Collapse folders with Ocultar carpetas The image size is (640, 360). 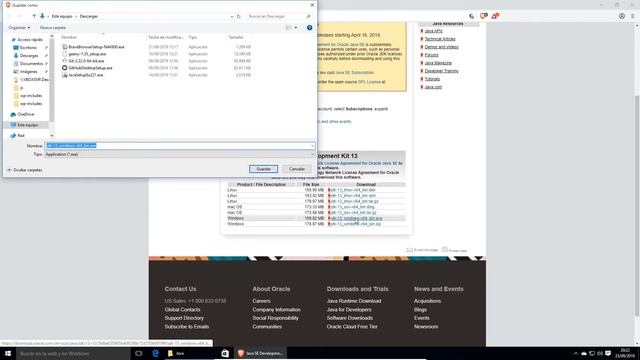24,170
